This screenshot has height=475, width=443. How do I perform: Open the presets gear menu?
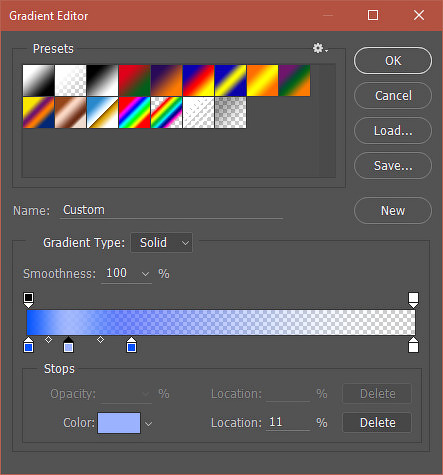[x=320, y=48]
